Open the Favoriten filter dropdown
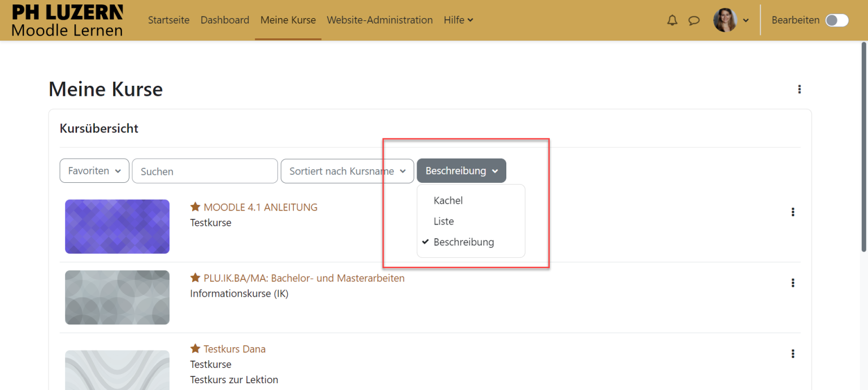 point(94,170)
